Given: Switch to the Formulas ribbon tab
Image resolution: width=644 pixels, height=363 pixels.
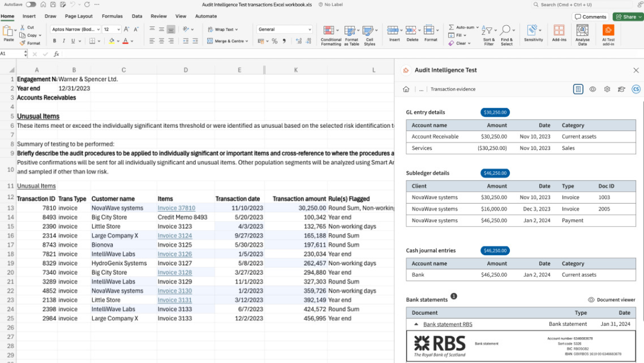Looking at the screenshot, I should pyautogui.click(x=112, y=16).
